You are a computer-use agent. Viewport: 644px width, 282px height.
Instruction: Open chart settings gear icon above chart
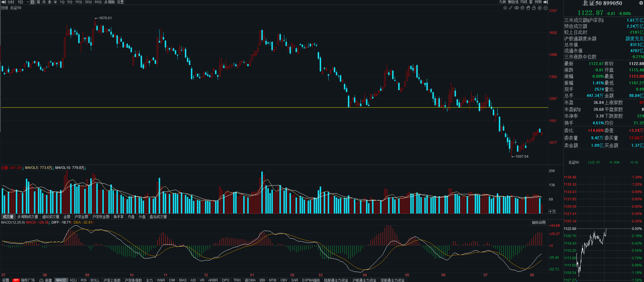pos(505,8)
